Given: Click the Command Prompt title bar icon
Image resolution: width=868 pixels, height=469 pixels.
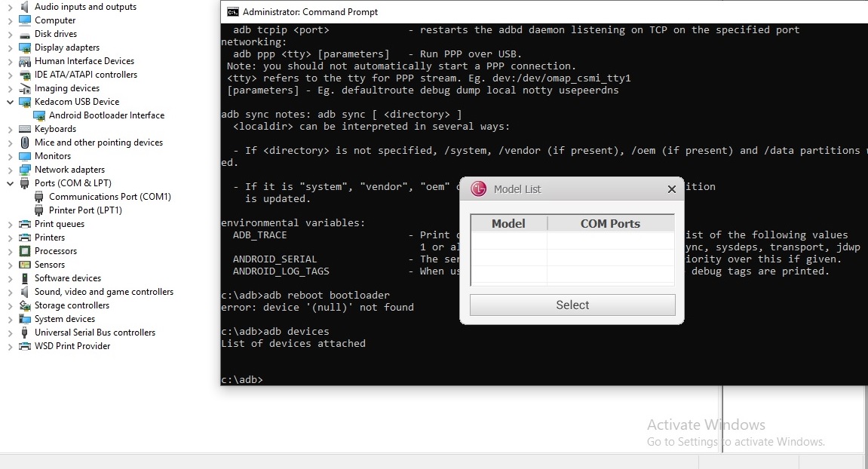Looking at the screenshot, I should (x=233, y=12).
